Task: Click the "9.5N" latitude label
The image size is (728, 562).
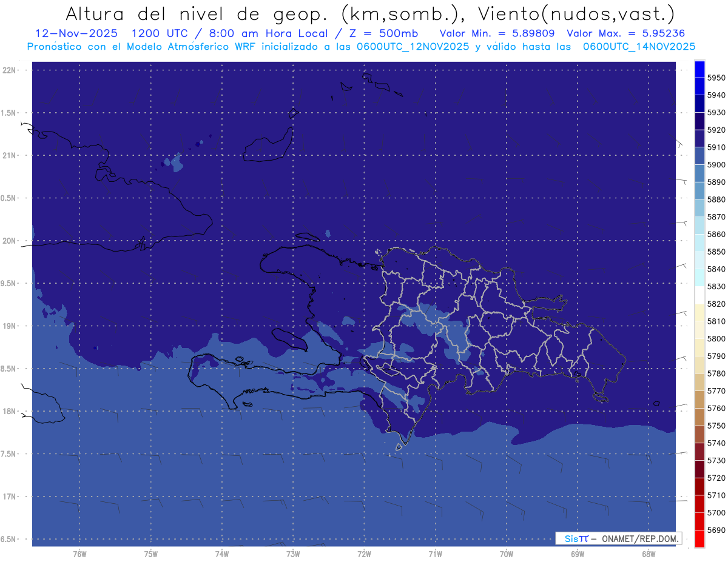Action: (x=8, y=283)
